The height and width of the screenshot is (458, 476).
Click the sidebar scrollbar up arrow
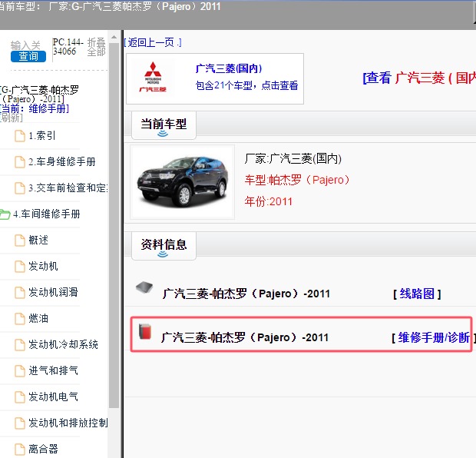tap(114, 37)
